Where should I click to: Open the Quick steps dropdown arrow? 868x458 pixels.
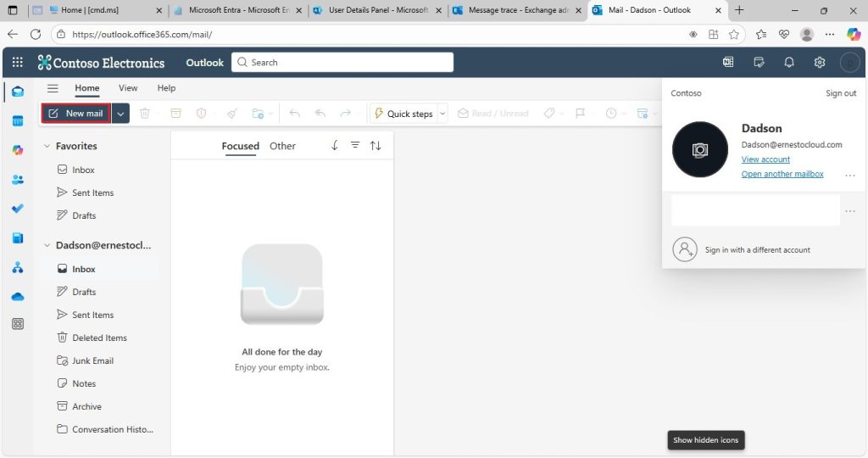[x=442, y=114]
